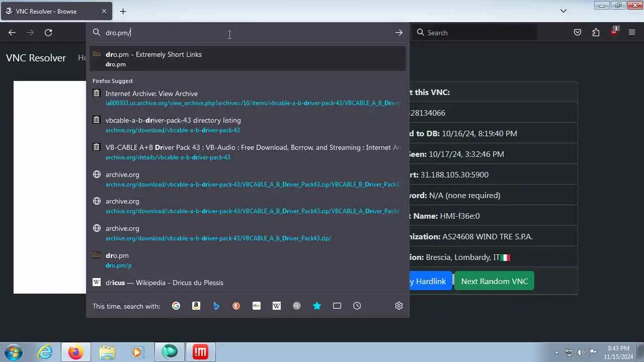Screen dimensions: 644x362
Task: Click the green round taskbar app icon
Action: point(170,352)
